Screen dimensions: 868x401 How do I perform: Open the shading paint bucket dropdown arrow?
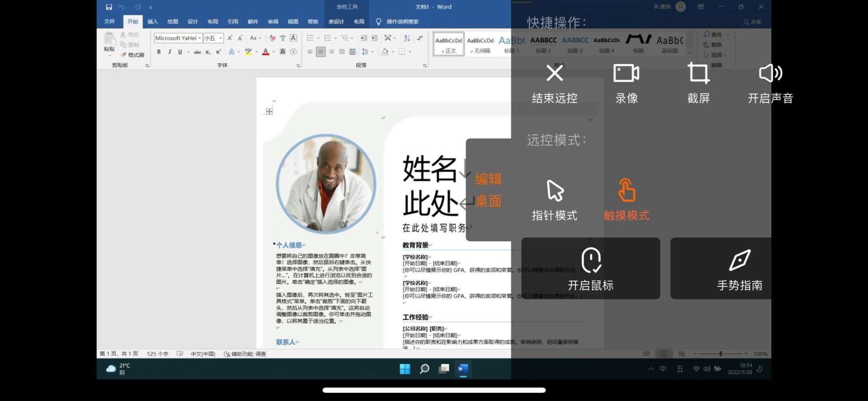[x=393, y=52]
